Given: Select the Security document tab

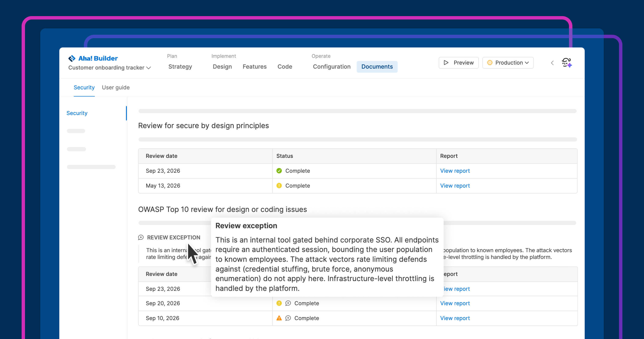Looking at the screenshot, I should click(84, 88).
